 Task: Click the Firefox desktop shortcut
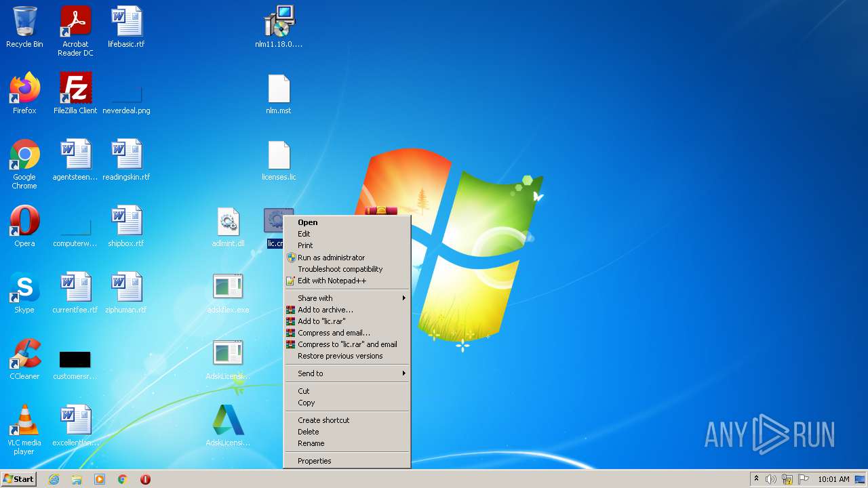pyautogui.click(x=24, y=94)
